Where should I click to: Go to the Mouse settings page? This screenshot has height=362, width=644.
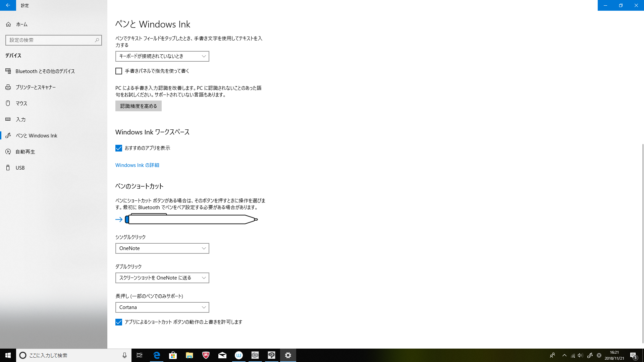pyautogui.click(x=21, y=104)
